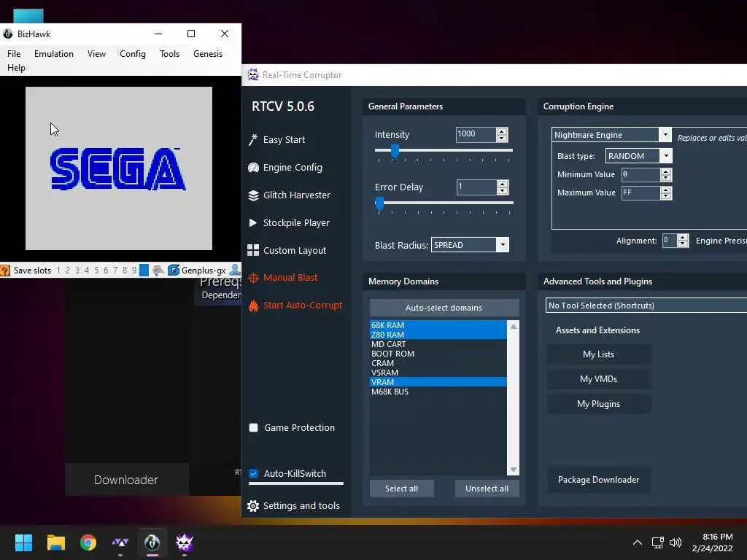Disable the Auto-KillSwitch checkbox
The height and width of the screenshot is (560, 747).
(253, 474)
